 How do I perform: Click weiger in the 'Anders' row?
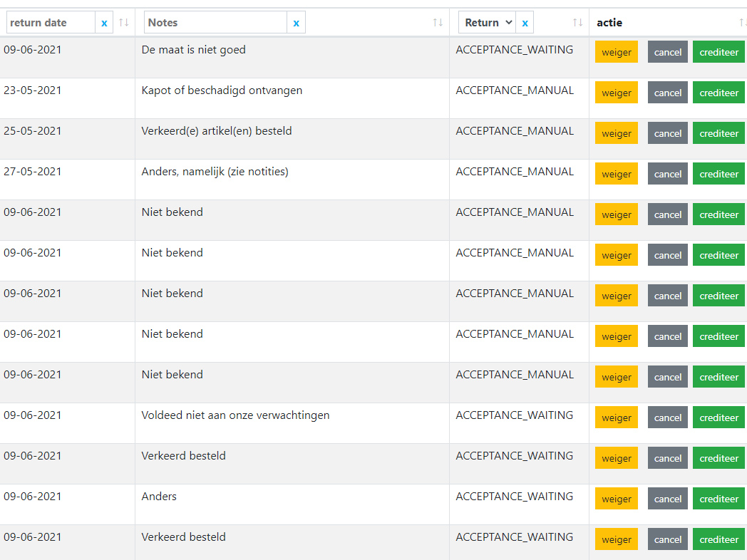tap(616, 499)
